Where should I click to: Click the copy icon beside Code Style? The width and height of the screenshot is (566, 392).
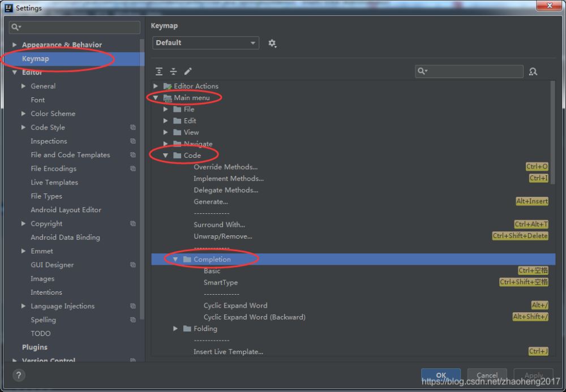133,128
